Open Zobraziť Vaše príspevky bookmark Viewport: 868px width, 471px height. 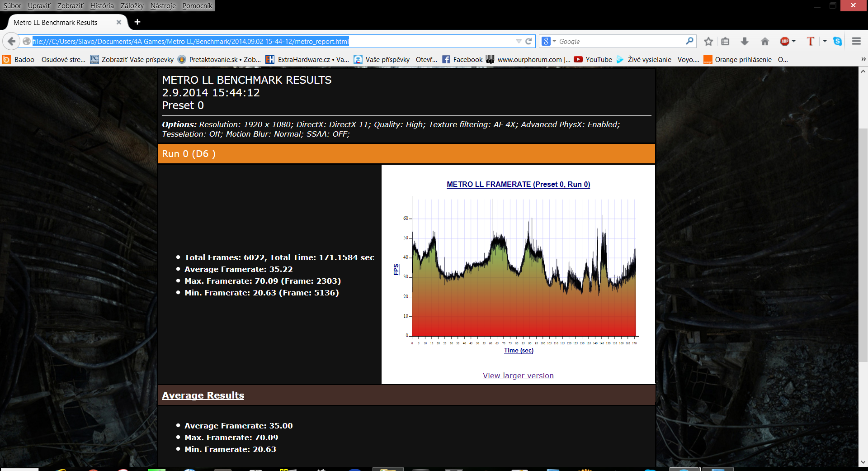click(132, 59)
